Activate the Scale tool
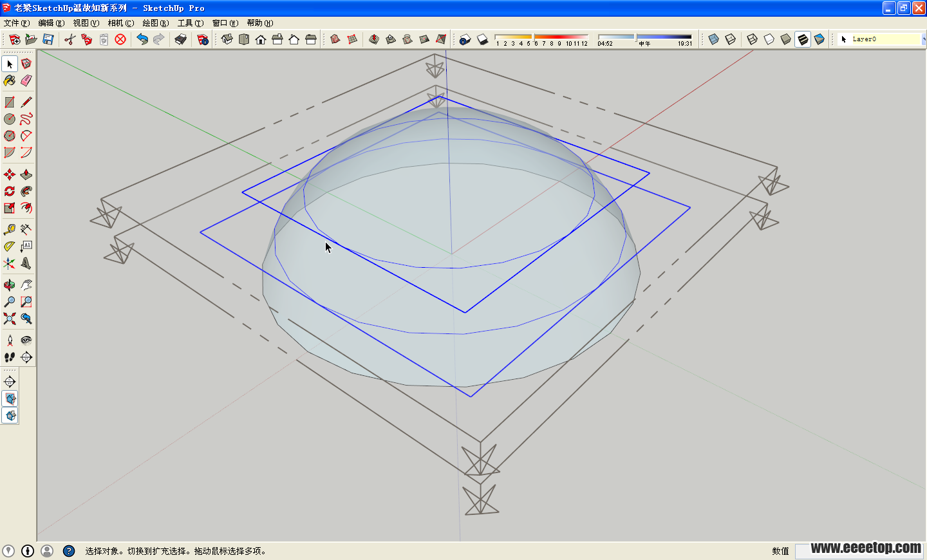The width and height of the screenshot is (927, 560). (10, 208)
